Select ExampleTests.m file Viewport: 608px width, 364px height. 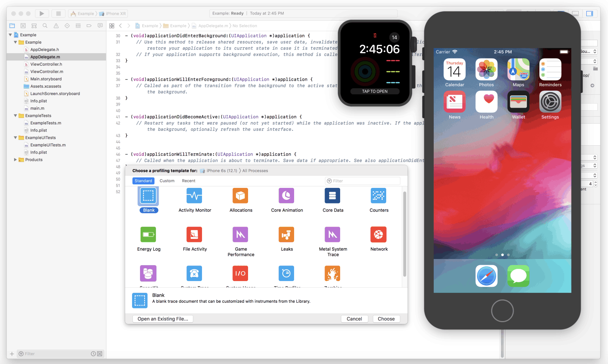click(x=46, y=123)
